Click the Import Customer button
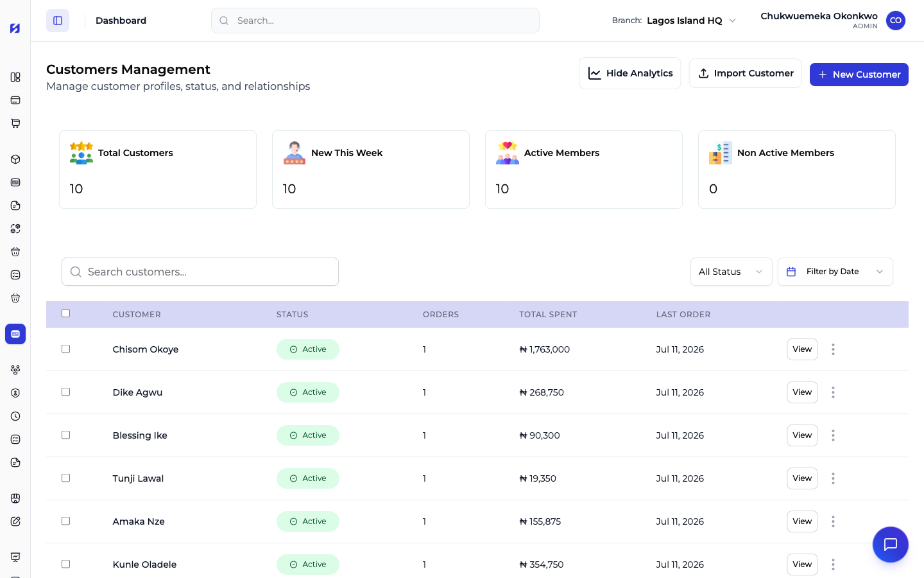The height and width of the screenshot is (578, 924). click(745, 73)
